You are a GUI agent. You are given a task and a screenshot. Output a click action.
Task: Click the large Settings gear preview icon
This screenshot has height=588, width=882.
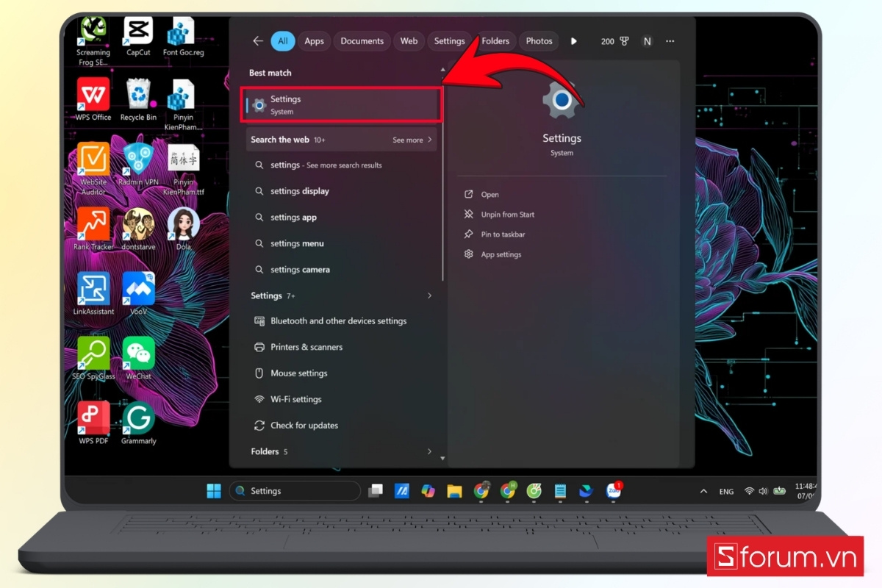click(x=562, y=101)
